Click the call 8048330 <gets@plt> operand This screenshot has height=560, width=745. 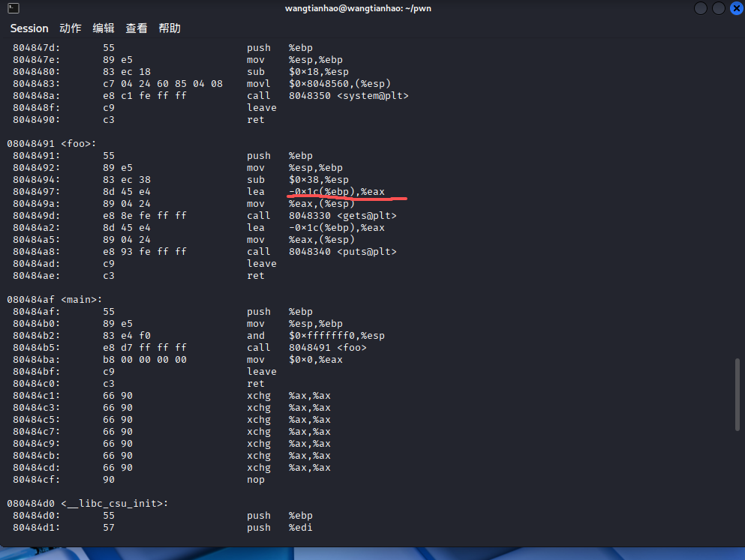(x=343, y=216)
